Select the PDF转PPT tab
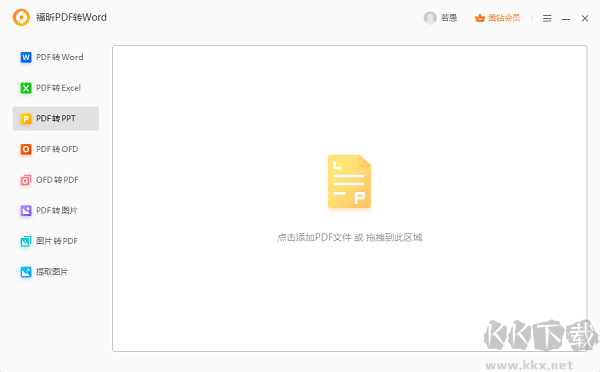The height and width of the screenshot is (372, 600). click(x=56, y=119)
